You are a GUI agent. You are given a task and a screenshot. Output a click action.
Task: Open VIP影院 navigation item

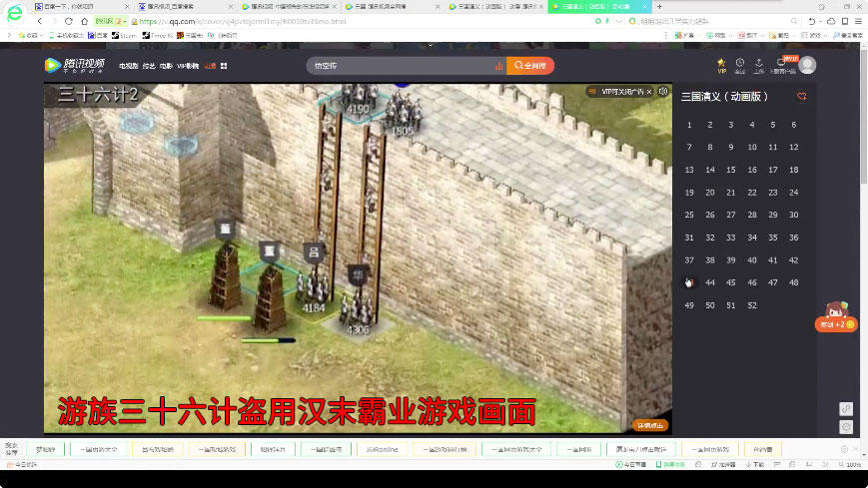coord(188,66)
